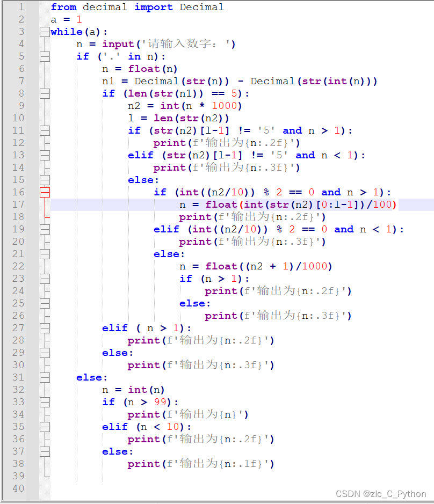Click the print statement on line 20
Screen dimensions: 434x504
[252, 242]
